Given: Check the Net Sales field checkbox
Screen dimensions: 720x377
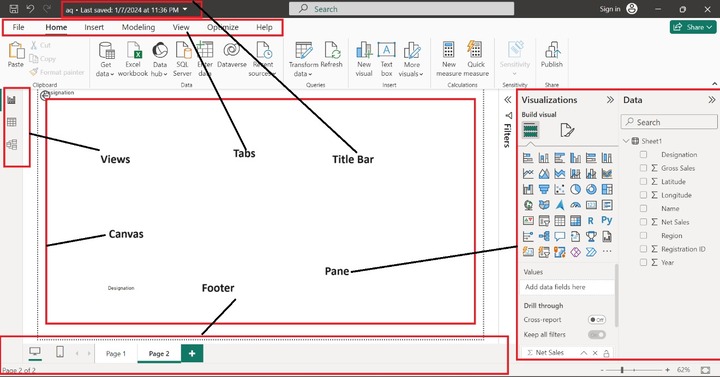Looking at the screenshot, I should 643,222.
